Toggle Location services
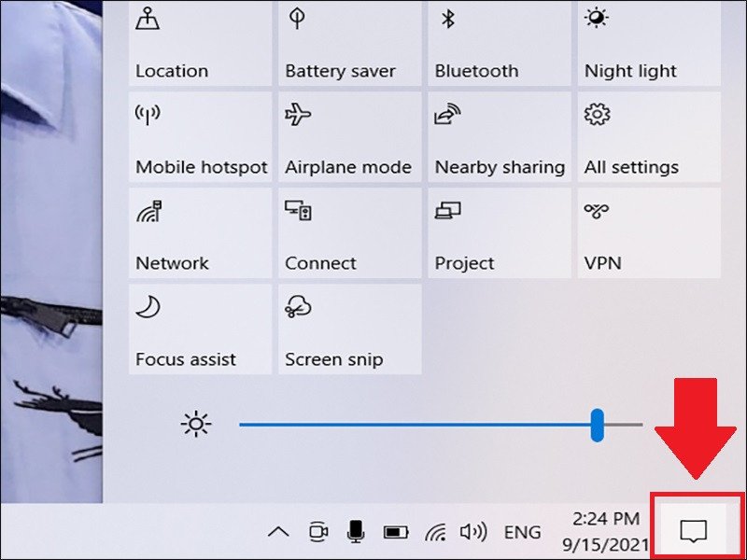 tap(200, 42)
